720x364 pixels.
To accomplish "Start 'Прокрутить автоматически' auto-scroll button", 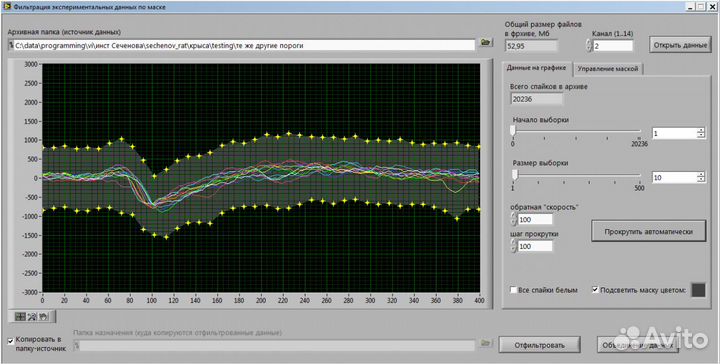I will point(648,232).
